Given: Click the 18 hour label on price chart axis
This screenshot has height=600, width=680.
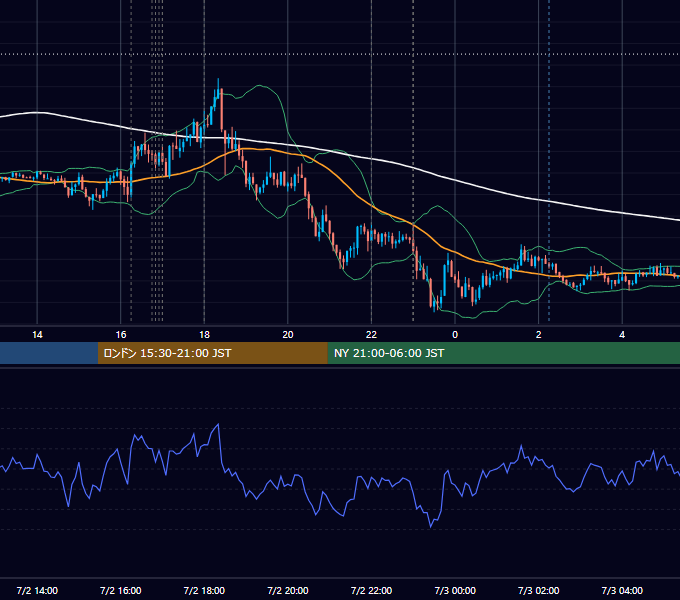Looking at the screenshot, I should point(204,335).
